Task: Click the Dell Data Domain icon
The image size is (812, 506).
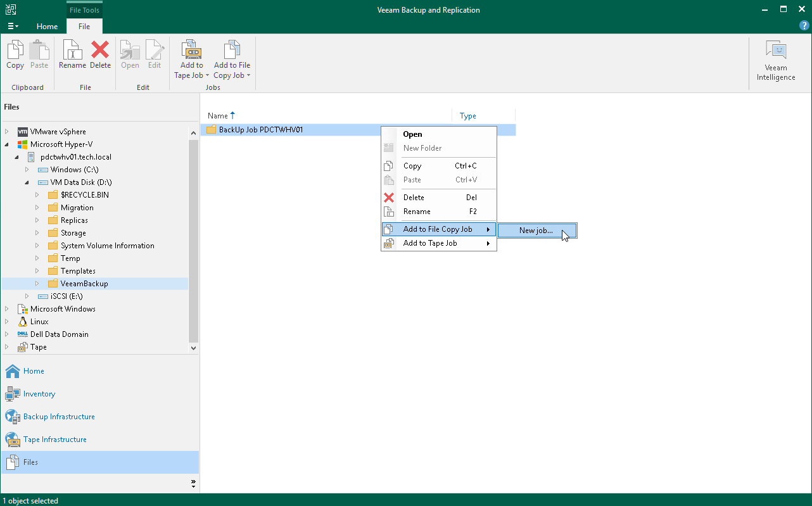Action: [x=22, y=334]
